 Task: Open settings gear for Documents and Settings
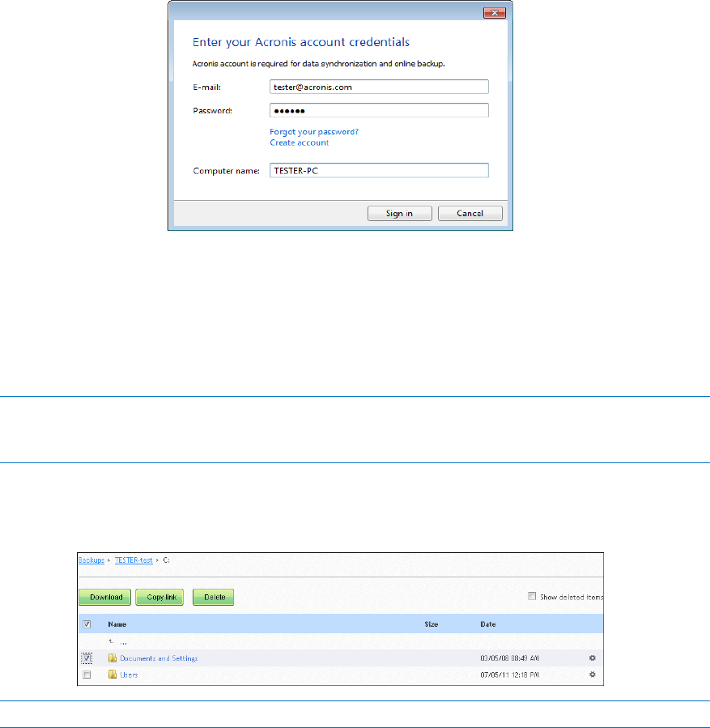tap(592, 658)
